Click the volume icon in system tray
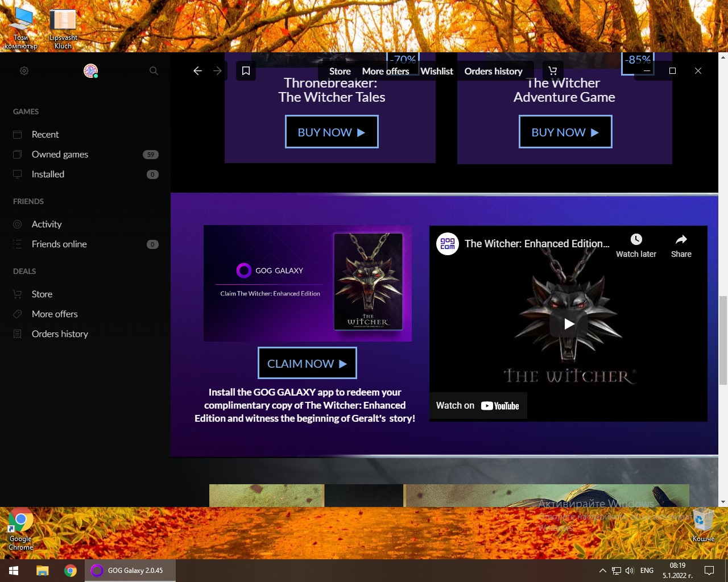This screenshot has height=582, width=728. 630,571
